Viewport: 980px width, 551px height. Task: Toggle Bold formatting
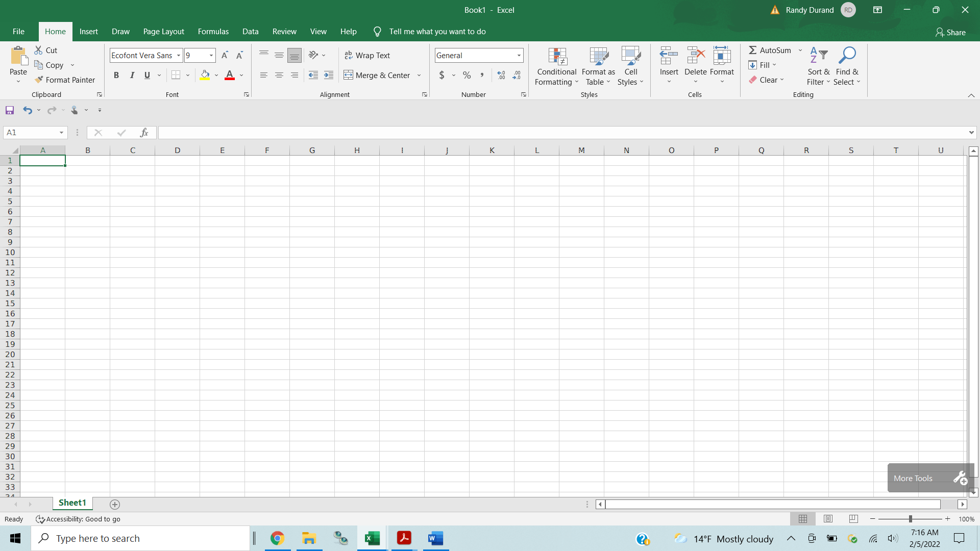(x=116, y=75)
